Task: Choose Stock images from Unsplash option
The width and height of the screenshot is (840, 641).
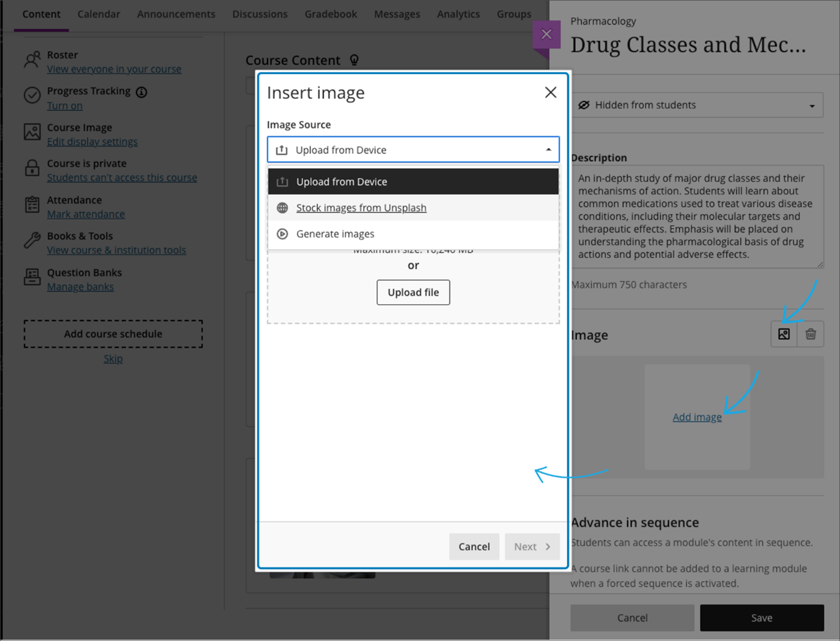Action: [x=361, y=208]
